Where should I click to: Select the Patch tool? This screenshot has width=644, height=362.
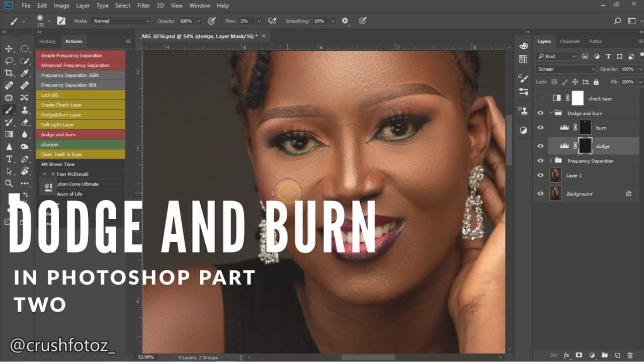(9, 98)
